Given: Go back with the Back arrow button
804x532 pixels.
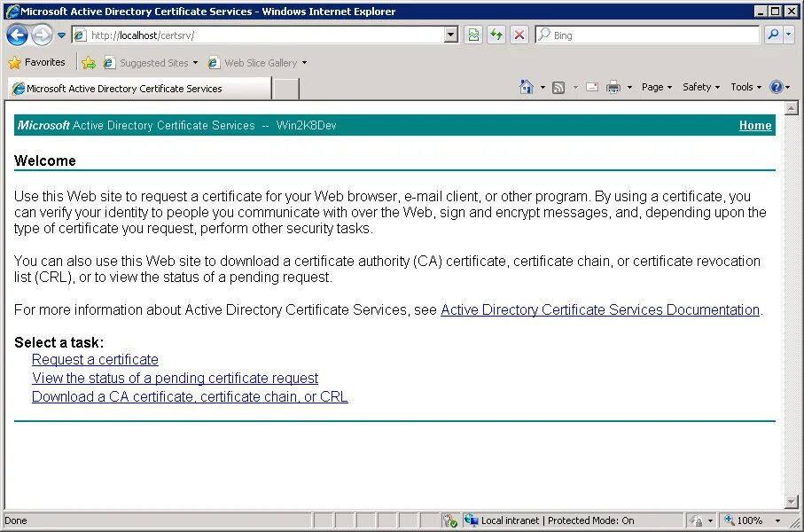Looking at the screenshot, I should coord(18,35).
